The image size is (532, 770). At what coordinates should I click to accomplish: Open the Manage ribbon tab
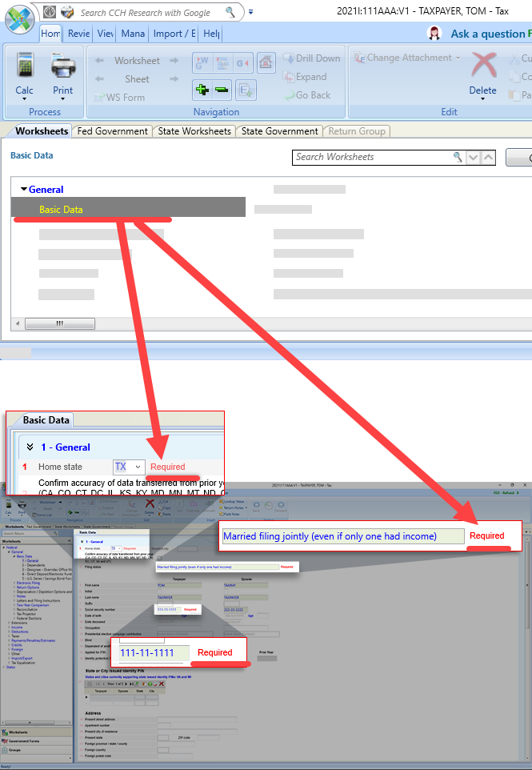133,34
